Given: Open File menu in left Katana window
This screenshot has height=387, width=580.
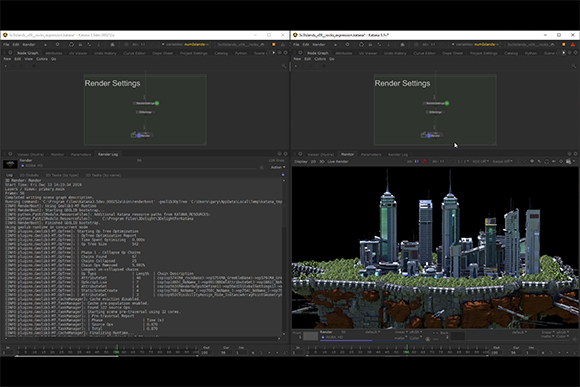Looking at the screenshot, I should [x=6, y=44].
